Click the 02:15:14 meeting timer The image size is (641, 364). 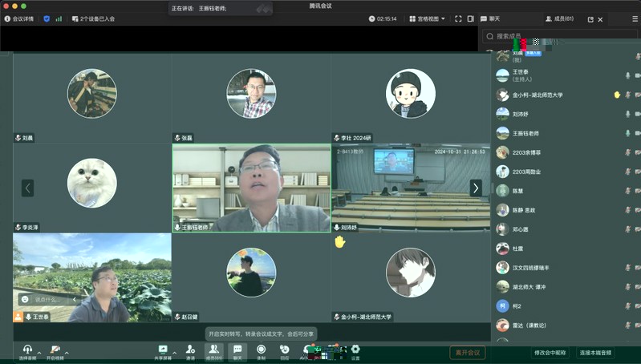pyautogui.click(x=383, y=18)
